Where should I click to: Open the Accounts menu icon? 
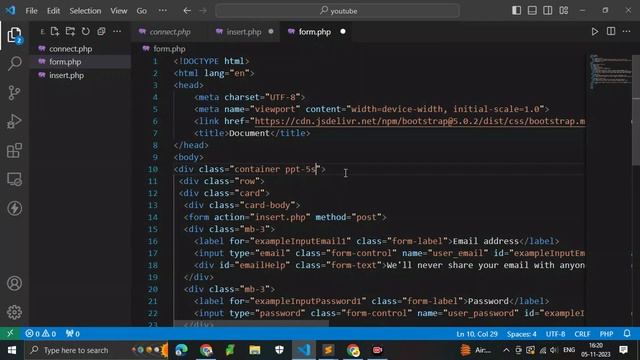14,283
